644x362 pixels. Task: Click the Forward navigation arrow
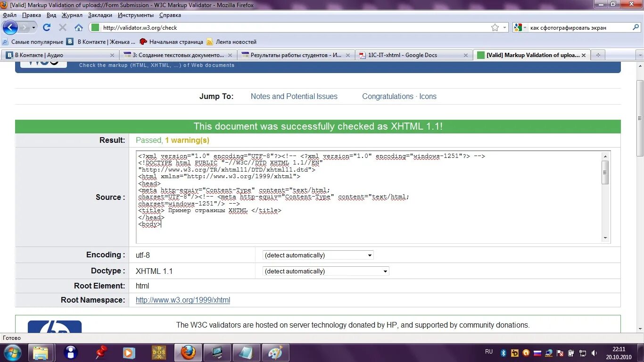click(24, 27)
